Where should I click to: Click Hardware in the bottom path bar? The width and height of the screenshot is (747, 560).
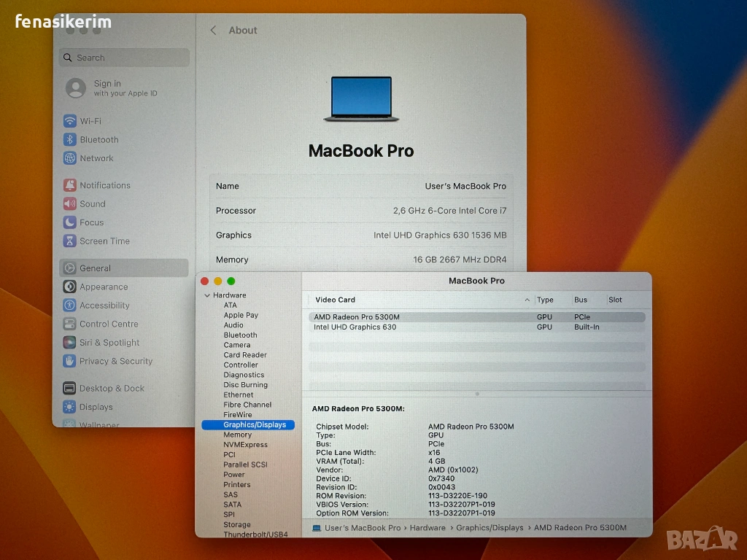click(x=427, y=528)
